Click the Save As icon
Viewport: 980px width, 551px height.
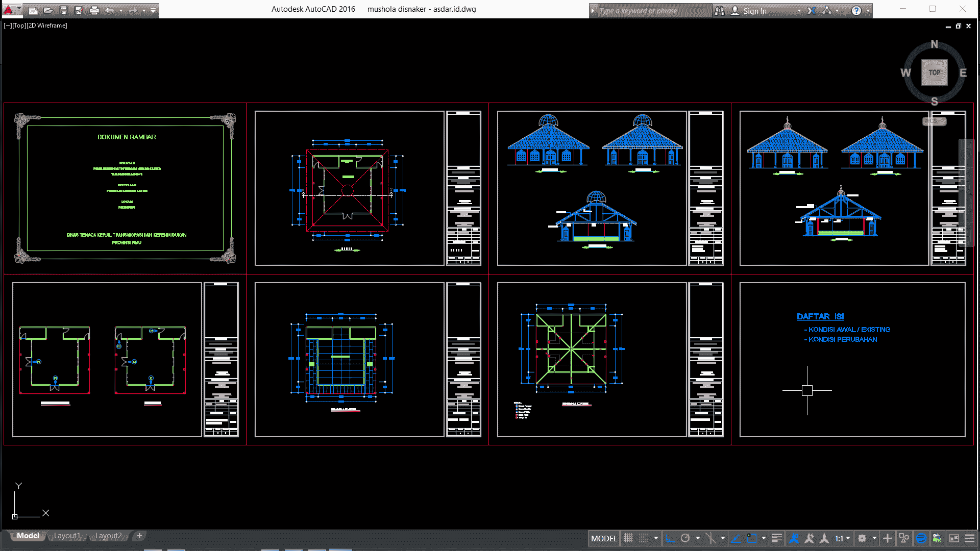pos(79,10)
